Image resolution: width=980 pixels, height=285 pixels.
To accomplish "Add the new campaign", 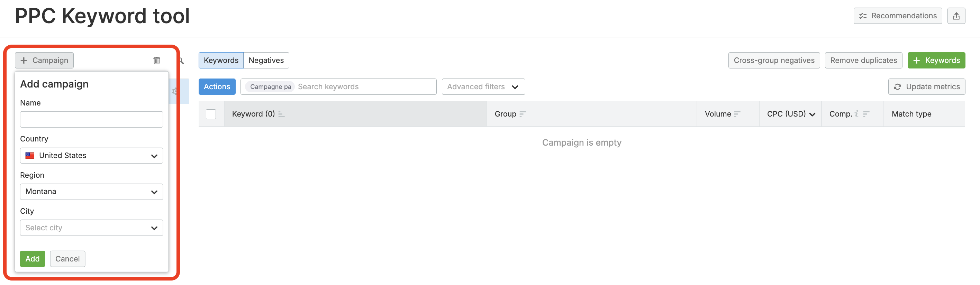I will click(32, 259).
